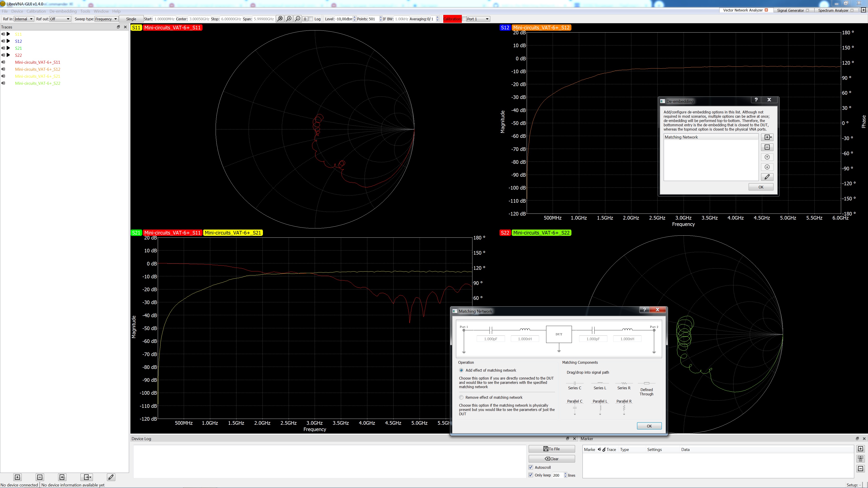The image size is (868, 488).
Task: Expand the Port 1 dropdown
Action: 477,19
